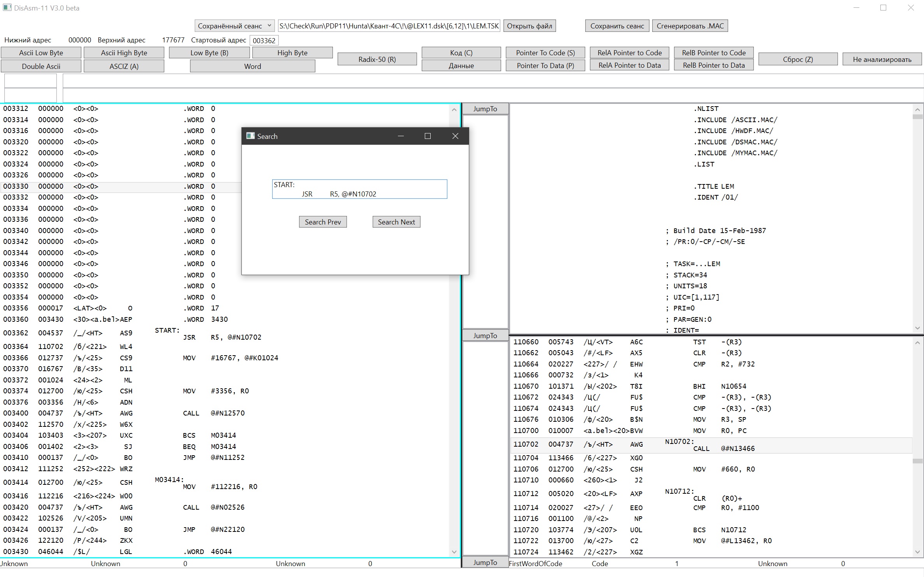Open the Сохранённый сеанс dropdown

point(234,26)
